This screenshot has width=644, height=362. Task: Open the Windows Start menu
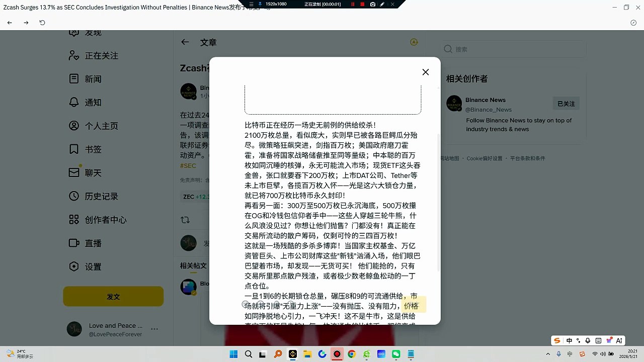coord(233,354)
